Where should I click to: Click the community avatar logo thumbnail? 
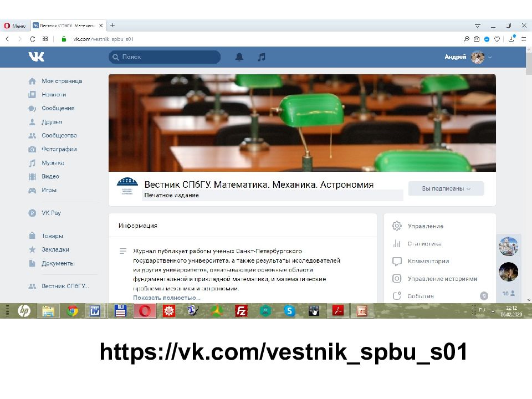(127, 186)
